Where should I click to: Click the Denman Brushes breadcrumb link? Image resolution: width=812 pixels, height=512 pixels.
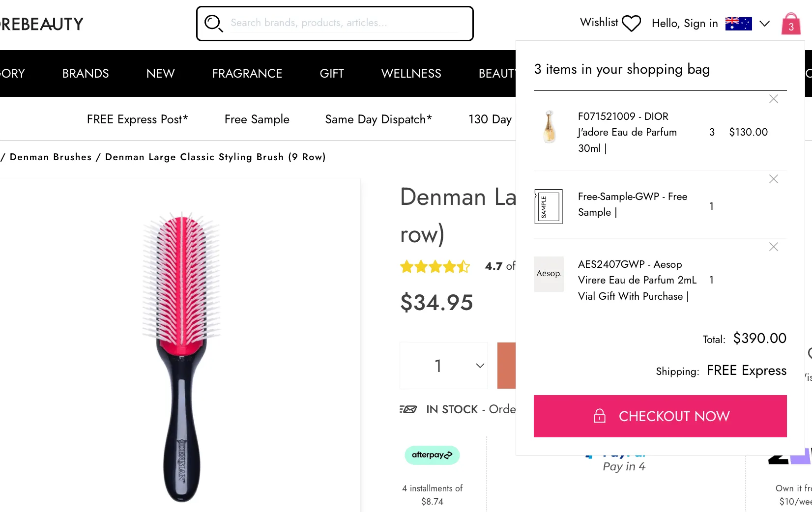[x=51, y=157]
